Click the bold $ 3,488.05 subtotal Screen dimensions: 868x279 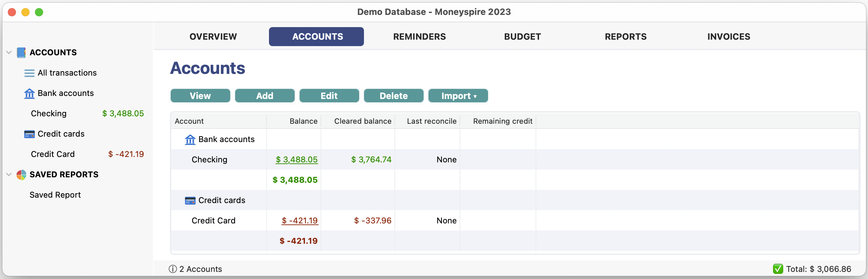pos(295,180)
